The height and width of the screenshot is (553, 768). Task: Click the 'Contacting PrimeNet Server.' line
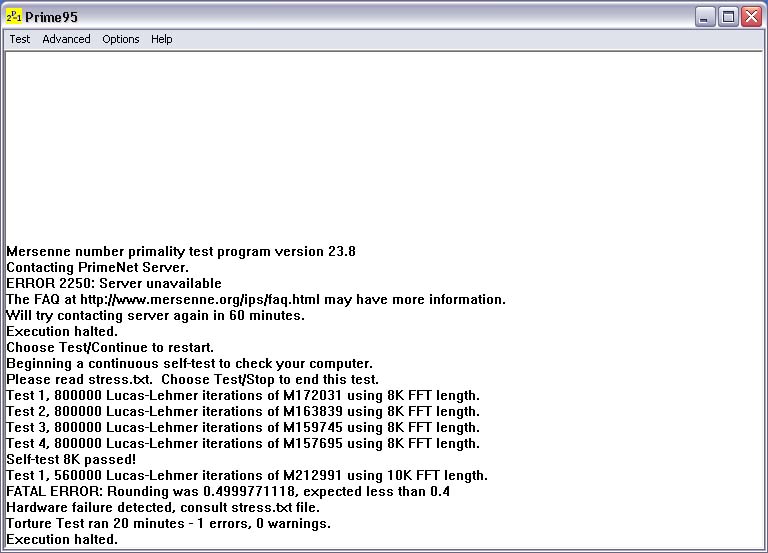(x=97, y=267)
